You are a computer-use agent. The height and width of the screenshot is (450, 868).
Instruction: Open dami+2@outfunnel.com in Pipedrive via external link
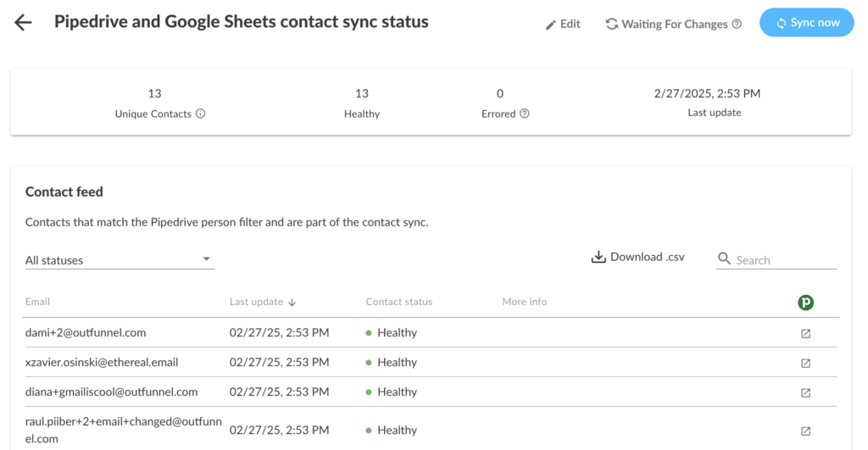pyautogui.click(x=805, y=333)
